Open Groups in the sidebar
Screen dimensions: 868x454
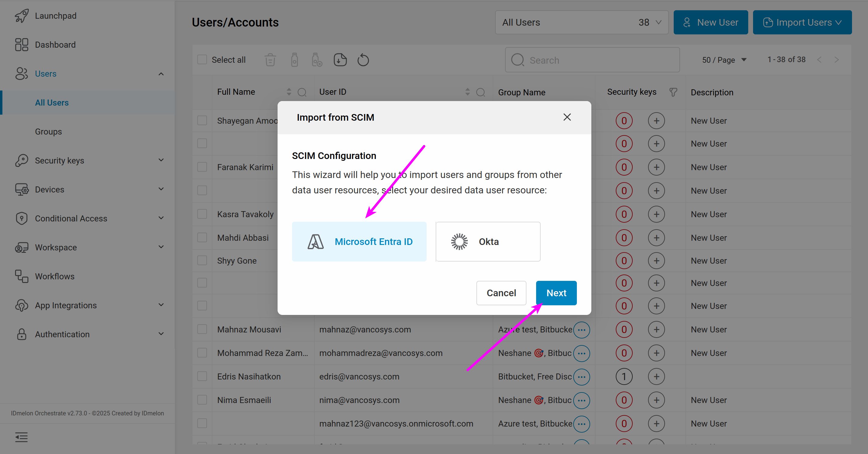(x=48, y=132)
